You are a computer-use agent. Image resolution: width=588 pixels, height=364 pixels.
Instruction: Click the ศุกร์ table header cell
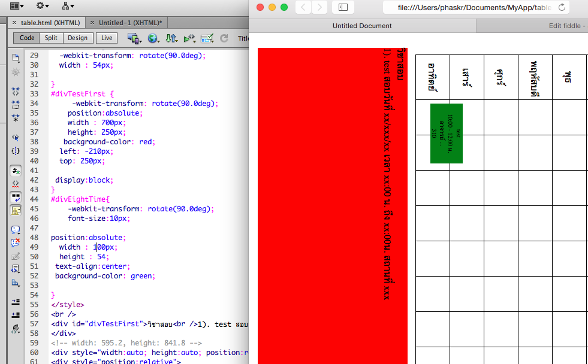(x=501, y=77)
